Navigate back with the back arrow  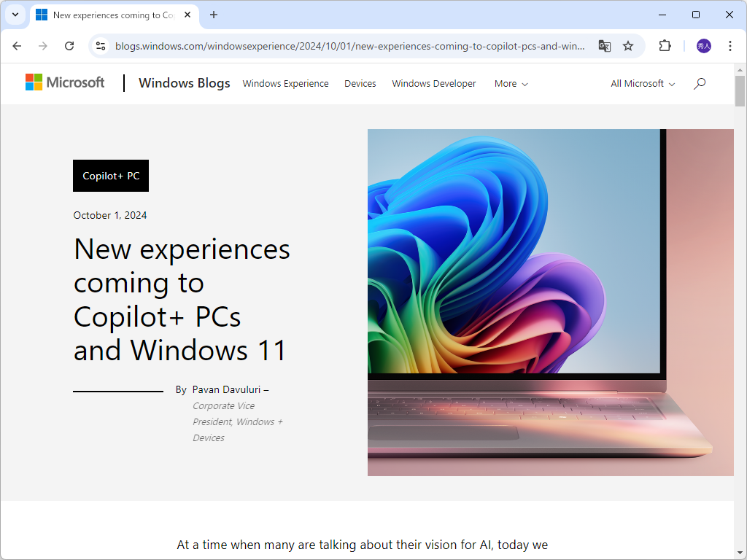coord(17,45)
